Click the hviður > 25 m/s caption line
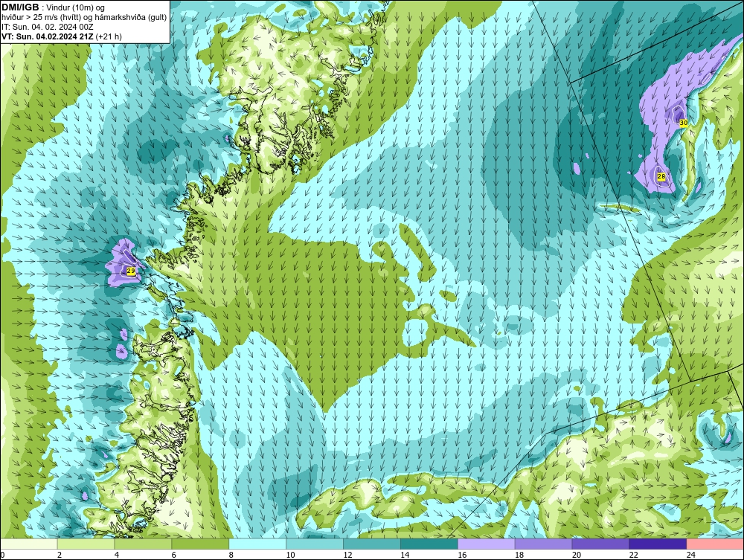This screenshot has width=744, height=560. coord(85,18)
